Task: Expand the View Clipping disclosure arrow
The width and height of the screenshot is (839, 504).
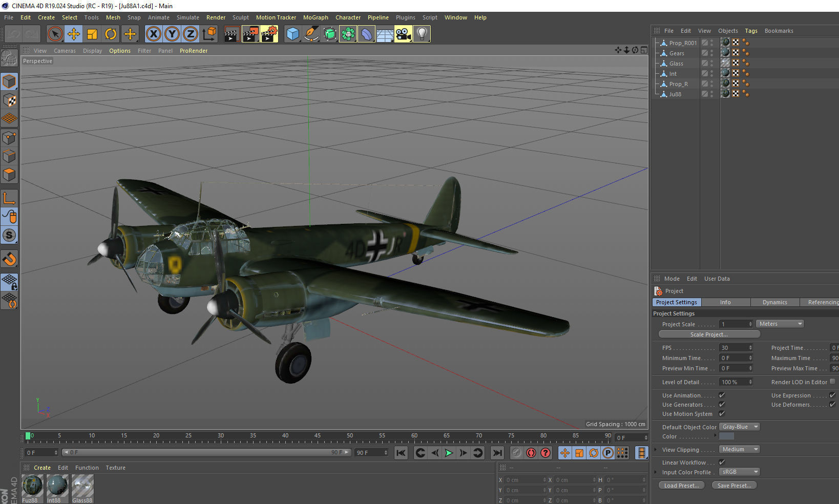Action: (x=655, y=450)
